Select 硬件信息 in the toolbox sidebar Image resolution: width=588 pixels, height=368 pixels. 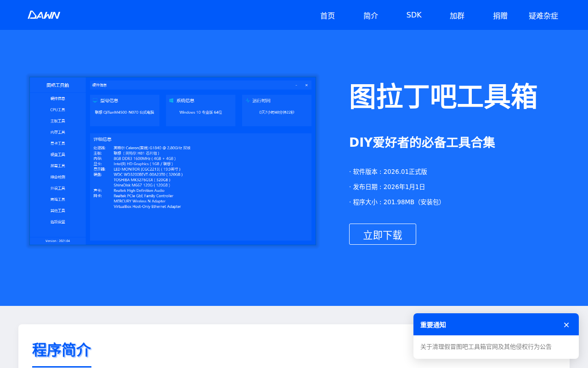click(x=57, y=98)
